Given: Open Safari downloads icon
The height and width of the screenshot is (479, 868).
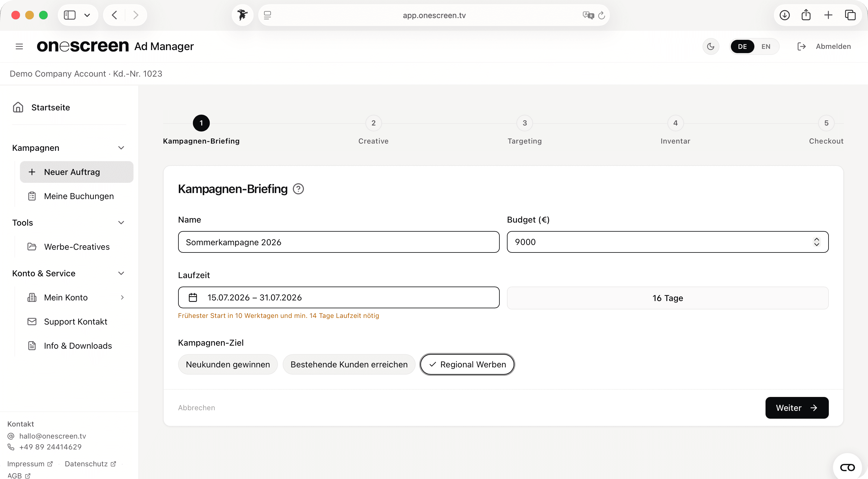Looking at the screenshot, I should point(785,15).
